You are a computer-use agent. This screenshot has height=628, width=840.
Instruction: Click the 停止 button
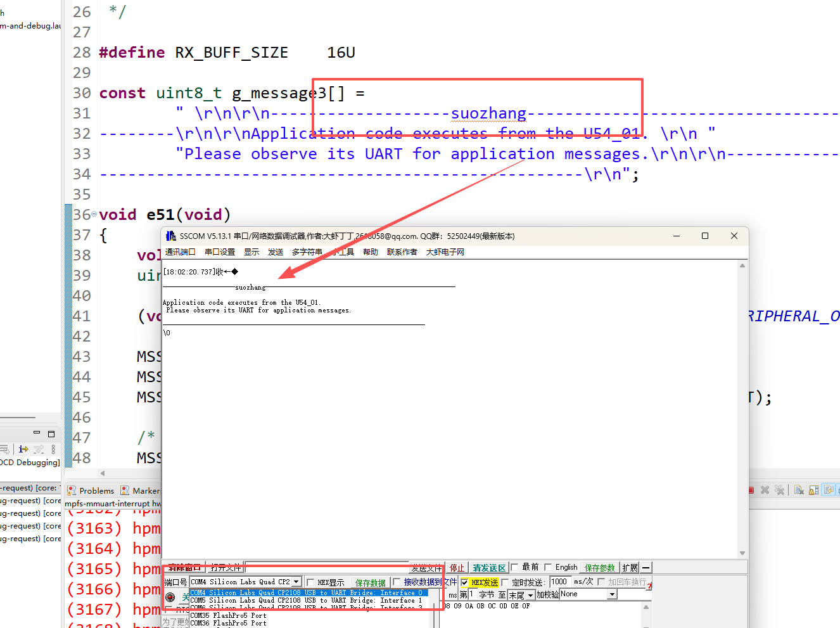(457, 568)
